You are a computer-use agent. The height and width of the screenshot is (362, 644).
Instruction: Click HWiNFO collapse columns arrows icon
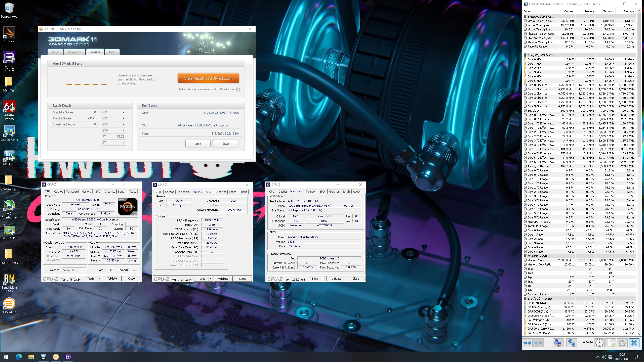tap(538, 343)
